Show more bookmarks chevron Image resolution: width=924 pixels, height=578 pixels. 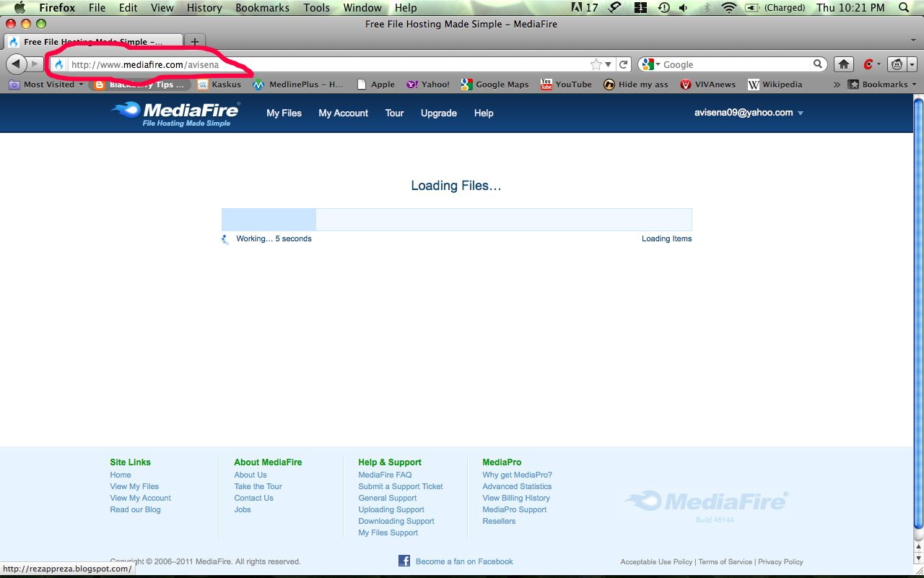(837, 85)
